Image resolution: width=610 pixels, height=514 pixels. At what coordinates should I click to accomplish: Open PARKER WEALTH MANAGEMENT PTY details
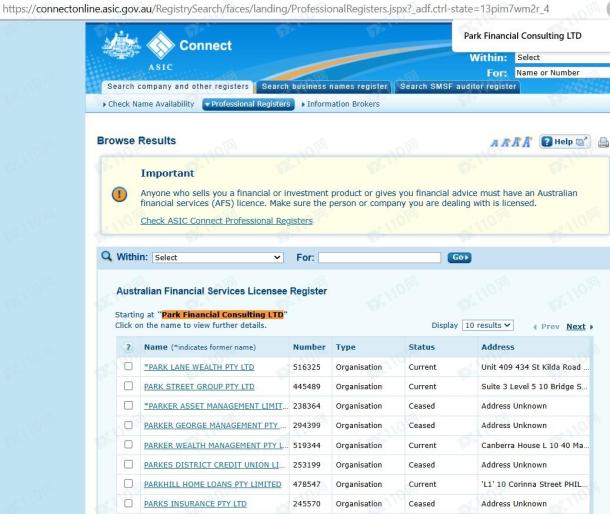(x=216, y=446)
